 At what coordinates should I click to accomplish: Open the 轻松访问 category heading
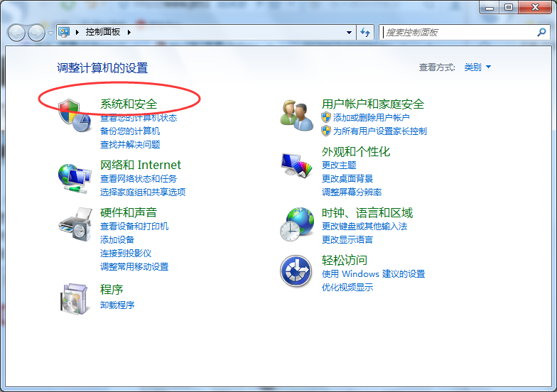tap(345, 260)
